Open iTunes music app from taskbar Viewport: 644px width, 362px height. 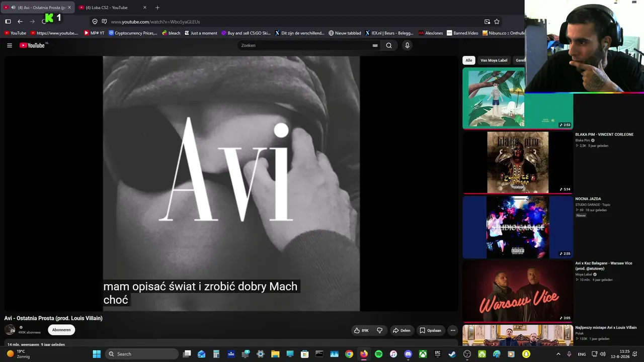click(393, 354)
